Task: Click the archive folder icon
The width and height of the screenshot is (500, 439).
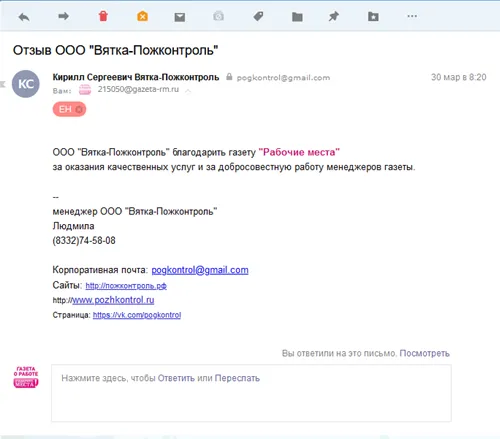Action: pos(373,16)
